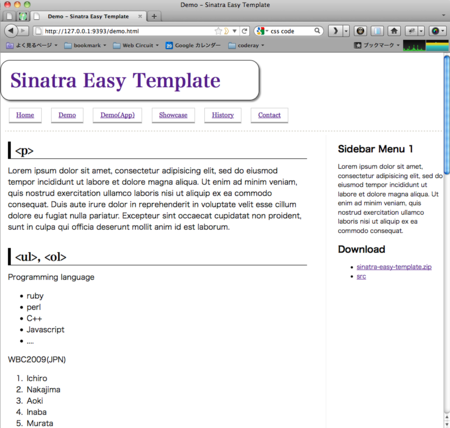Click the round dark face toolbar icon
This screenshot has height=428, width=450.
(x=360, y=31)
